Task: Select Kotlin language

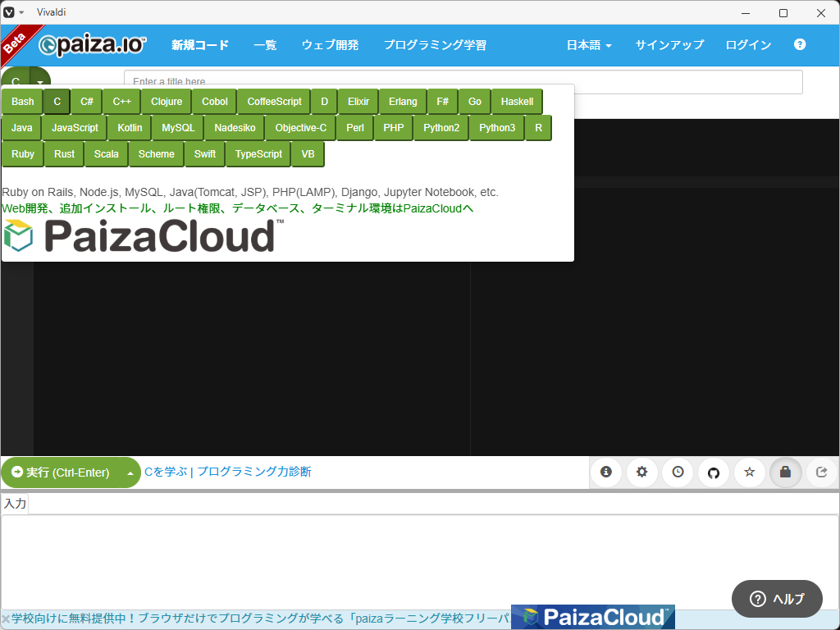Action: (130, 128)
